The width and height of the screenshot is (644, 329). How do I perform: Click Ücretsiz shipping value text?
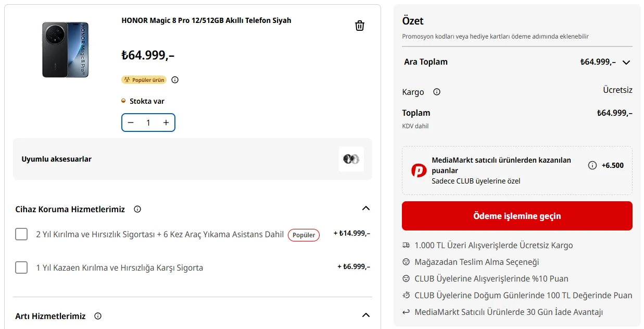pos(617,90)
